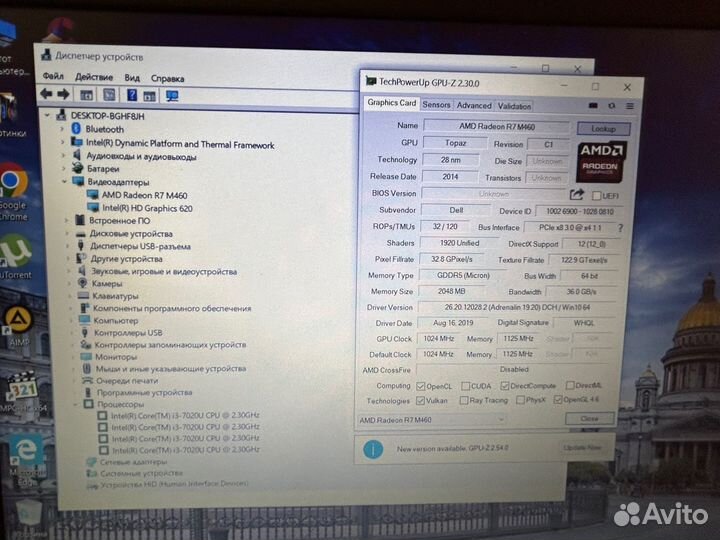Select the Батареи category

tap(103, 169)
